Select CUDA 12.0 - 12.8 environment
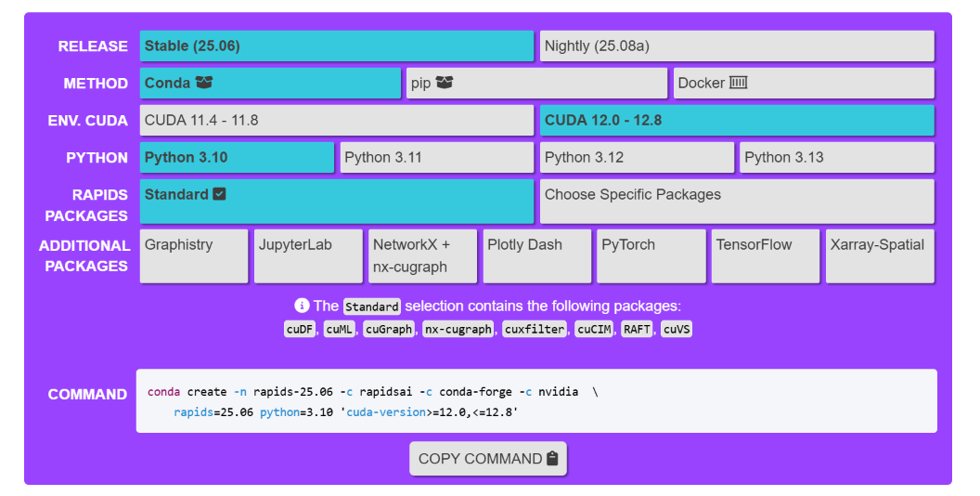The width and height of the screenshot is (980, 496). [x=737, y=120]
